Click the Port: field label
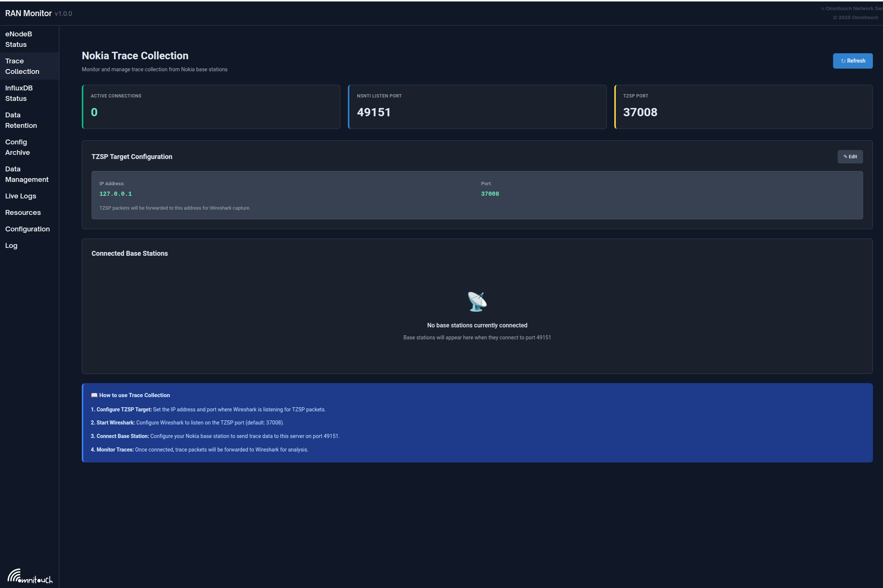The image size is (883, 588). pos(486,184)
